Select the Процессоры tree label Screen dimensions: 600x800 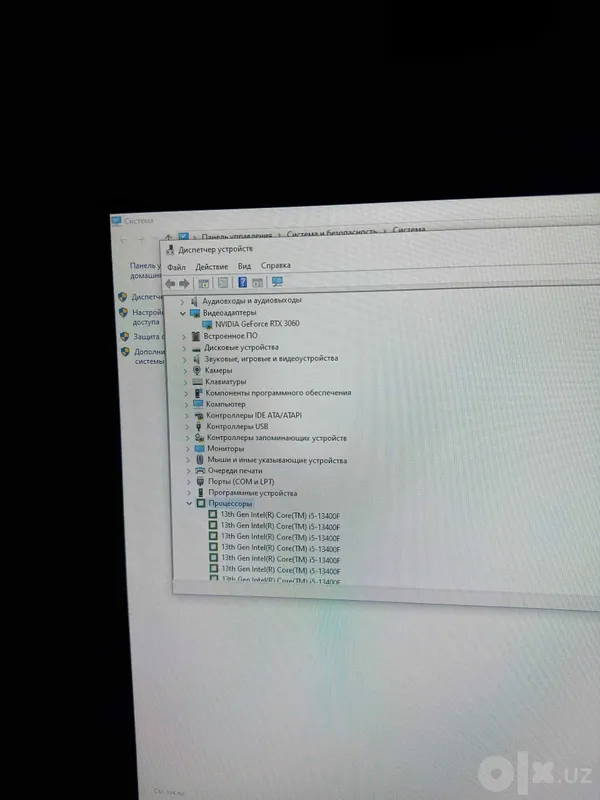tap(230, 504)
